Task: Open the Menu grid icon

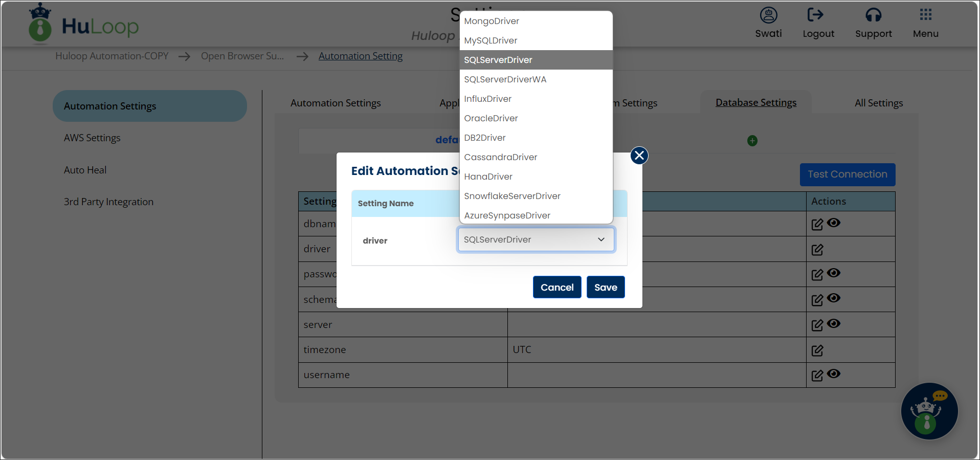Action: [x=925, y=14]
